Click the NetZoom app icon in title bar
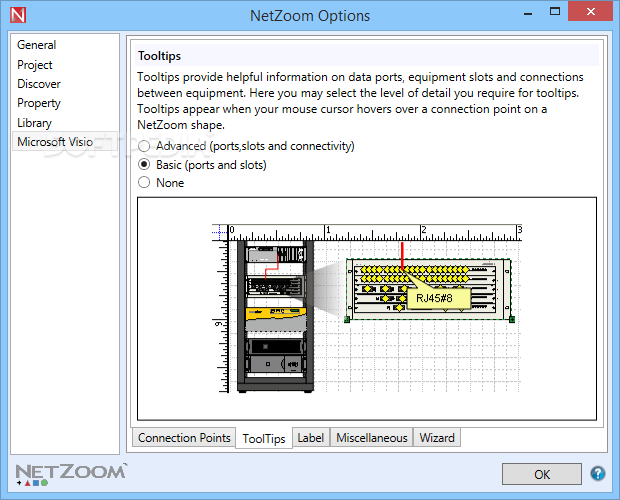This screenshot has width=620, height=500. click(18, 15)
